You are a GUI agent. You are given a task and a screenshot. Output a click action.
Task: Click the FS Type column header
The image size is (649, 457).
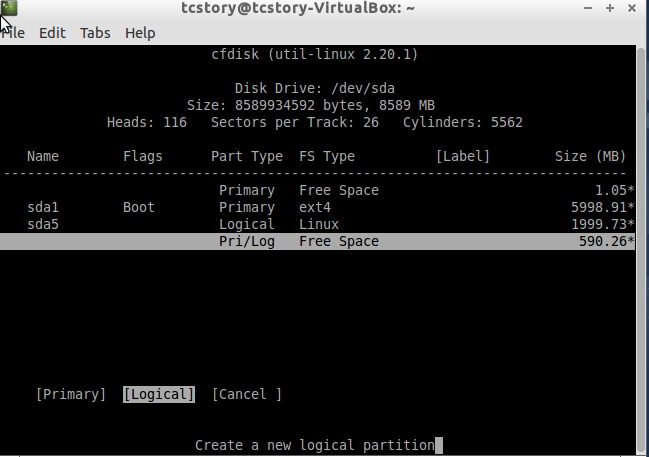coord(327,156)
